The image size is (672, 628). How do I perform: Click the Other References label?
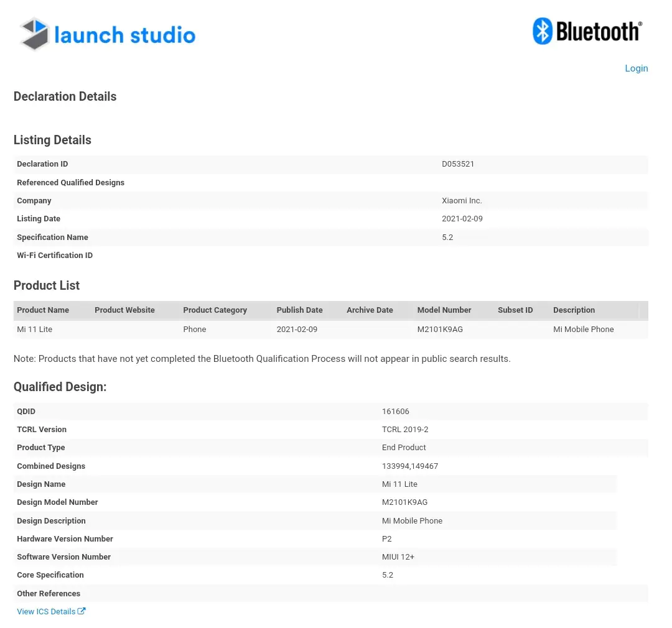(49, 593)
